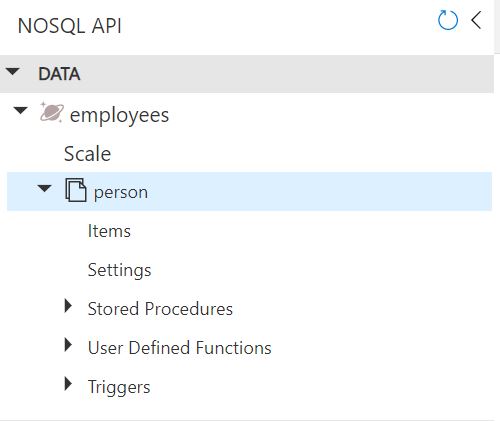Select the User Defined Functions label
Image resolution: width=500 pixels, height=421 pixels.
pyautogui.click(x=180, y=348)
